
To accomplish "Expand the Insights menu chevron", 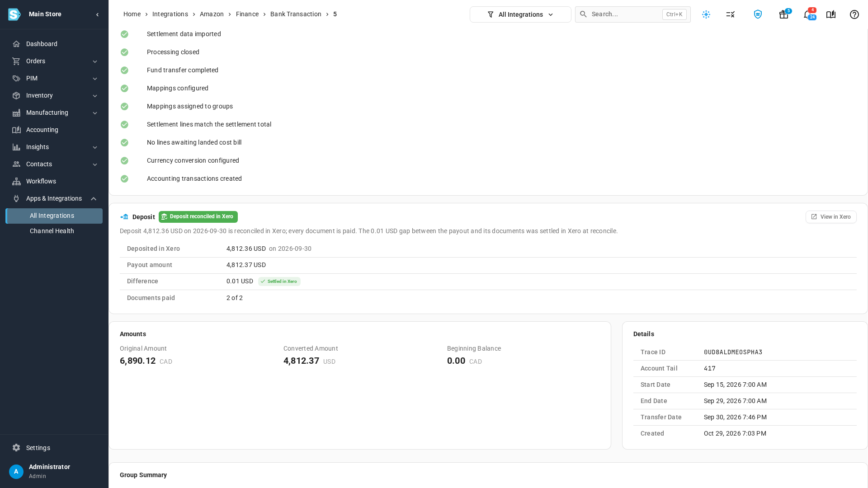I will (x=95, y=147).
